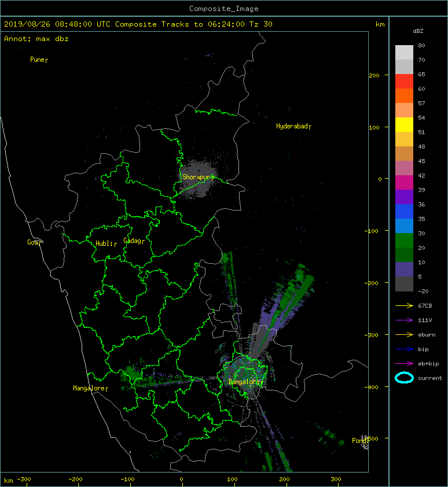The image size is (448, 487).
Task: Click the blue bip arrow symbol
Action: [x=404, y=349]
